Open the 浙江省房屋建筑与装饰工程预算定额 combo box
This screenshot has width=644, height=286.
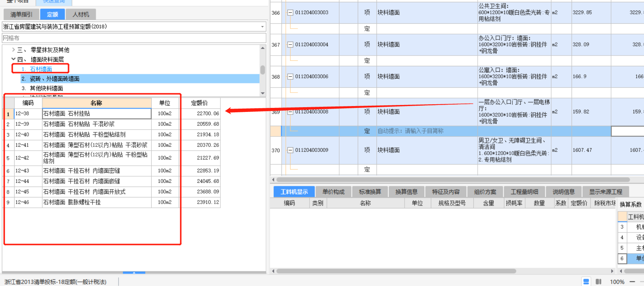click(x=134, y=27)
